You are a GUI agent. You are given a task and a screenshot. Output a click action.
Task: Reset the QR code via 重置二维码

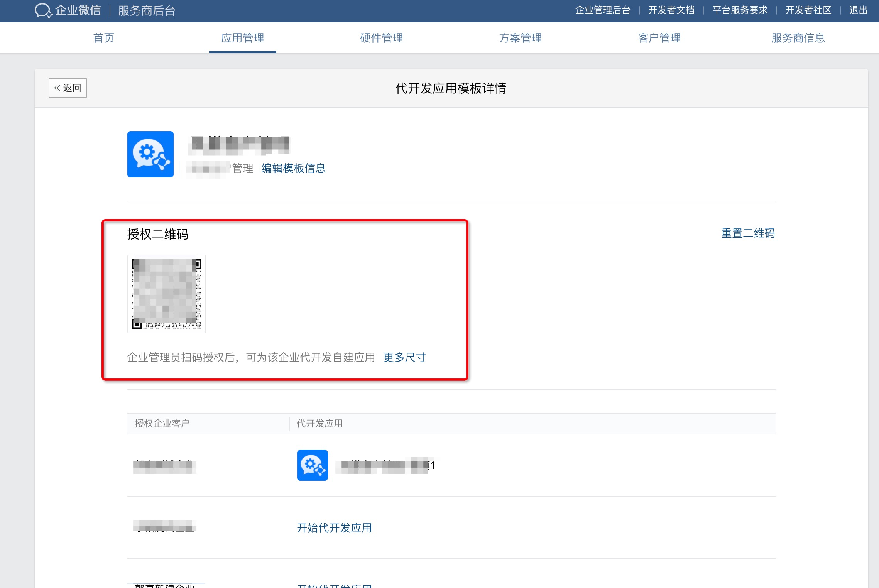click(748, 233)
